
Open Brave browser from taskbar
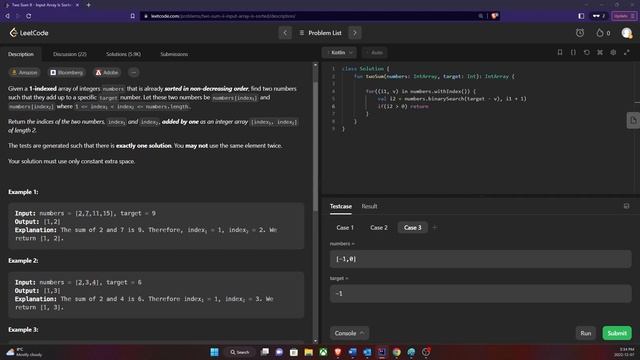pyautogui.click(x=338, y=352)
